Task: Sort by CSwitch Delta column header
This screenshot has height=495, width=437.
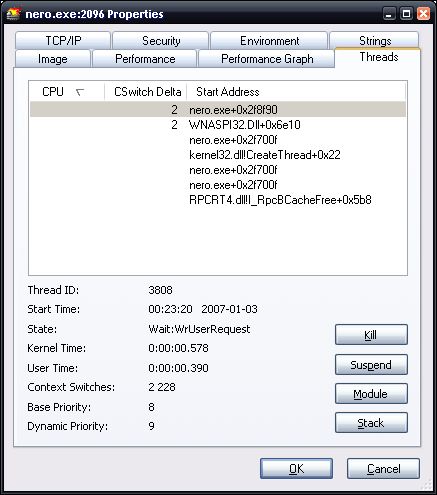Action: click(146, 92)
